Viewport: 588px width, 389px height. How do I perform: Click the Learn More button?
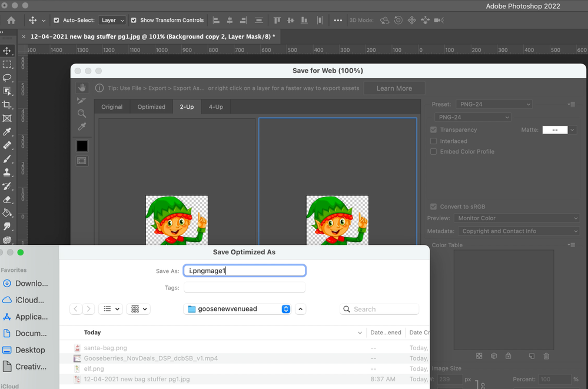pyautogui.click(x=394, y=88)
